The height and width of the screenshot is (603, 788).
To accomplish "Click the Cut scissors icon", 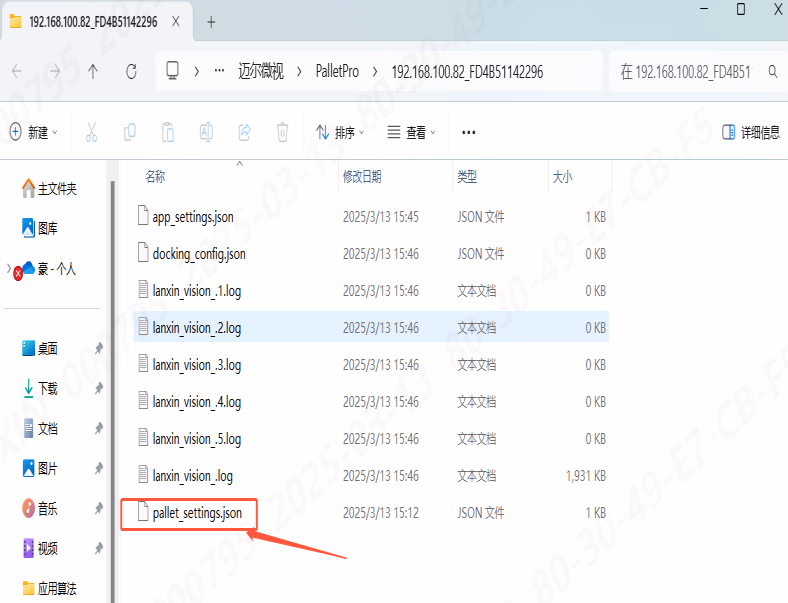I will point(91,132).
